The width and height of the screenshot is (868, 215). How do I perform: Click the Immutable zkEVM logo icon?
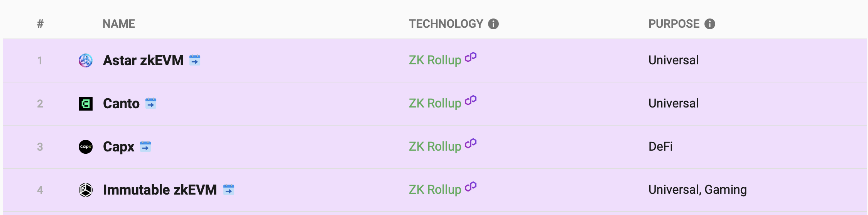(86, 190)
